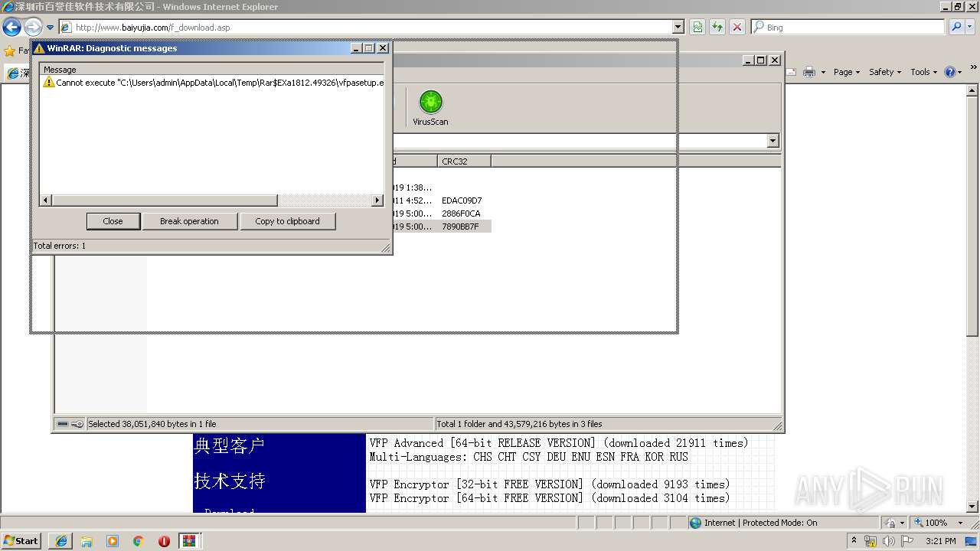Click left arrow of diagnostic horizontal scrollbar

tap(46, 201)
